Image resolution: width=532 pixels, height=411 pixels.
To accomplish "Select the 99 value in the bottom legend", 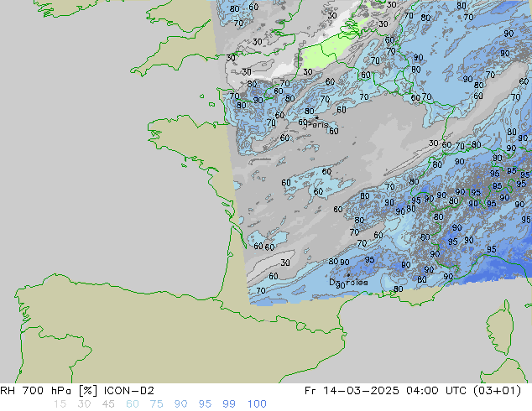I will point(229,404).
